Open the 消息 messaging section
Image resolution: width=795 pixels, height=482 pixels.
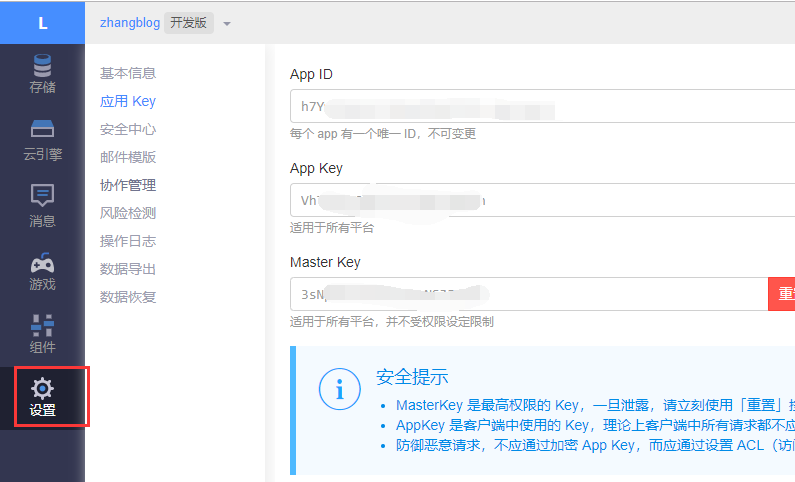[x=42, y=206]
